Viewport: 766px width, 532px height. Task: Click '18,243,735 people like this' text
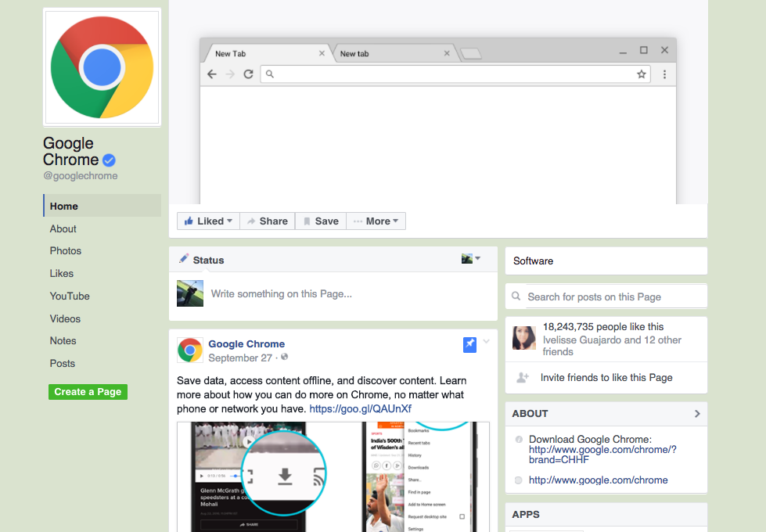coord(602,327)
